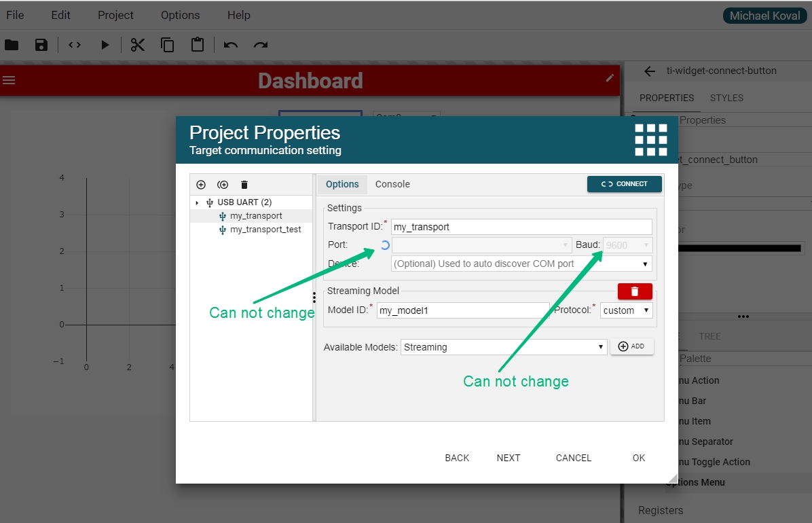Expand the USB UART tree node

[198, 202]
